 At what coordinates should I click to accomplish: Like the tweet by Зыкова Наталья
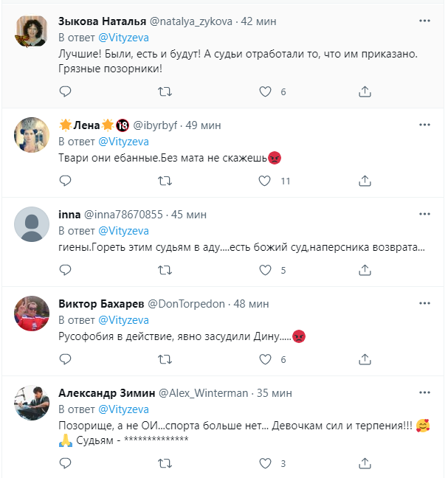pyautogui.click(x=266, y=91)
